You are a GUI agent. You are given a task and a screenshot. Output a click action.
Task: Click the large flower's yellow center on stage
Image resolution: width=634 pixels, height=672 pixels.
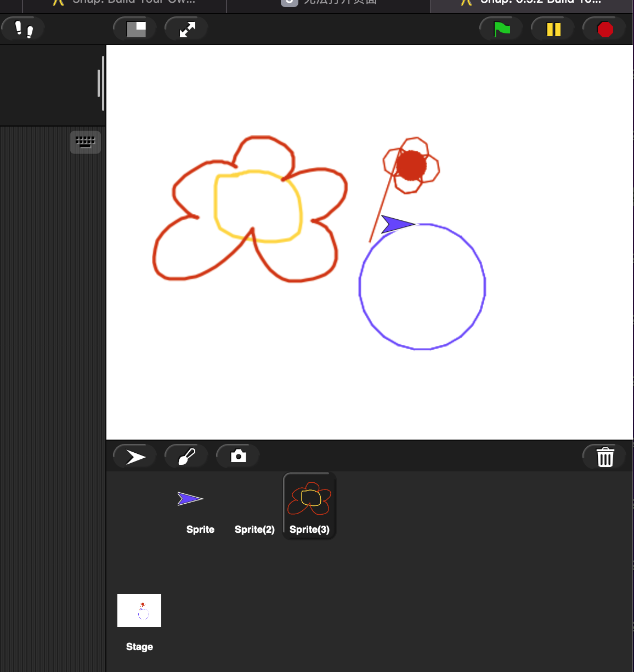click(258, 206)
